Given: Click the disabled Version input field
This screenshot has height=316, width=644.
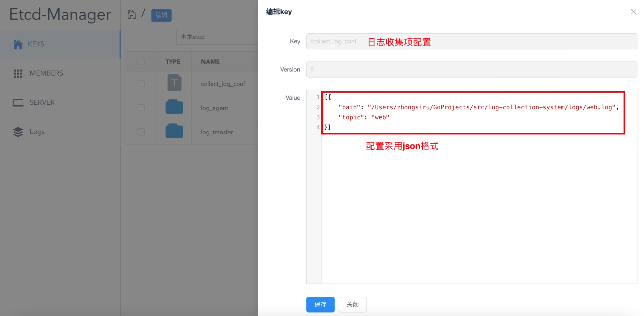Looking at the screenshot, I should coord(472,69).
